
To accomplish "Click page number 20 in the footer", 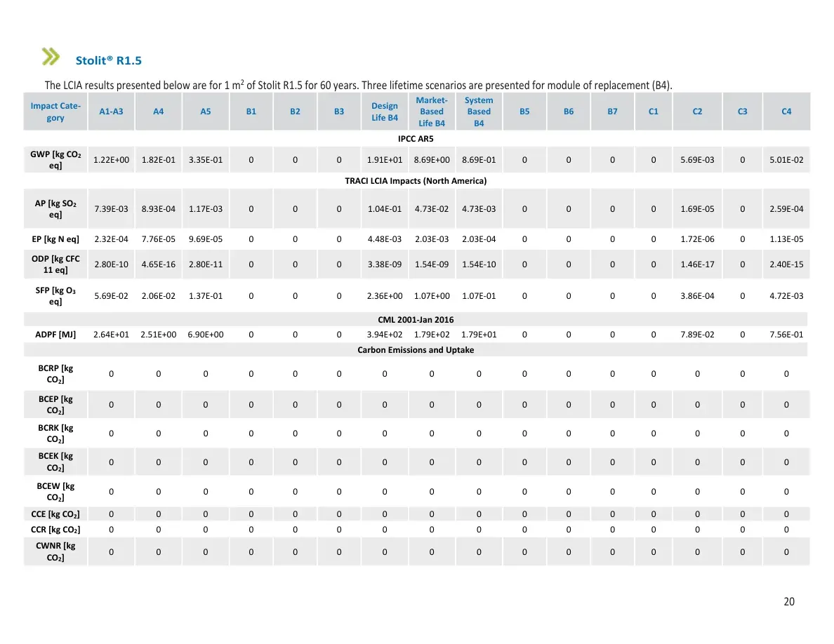I will (x=789, y=601).
